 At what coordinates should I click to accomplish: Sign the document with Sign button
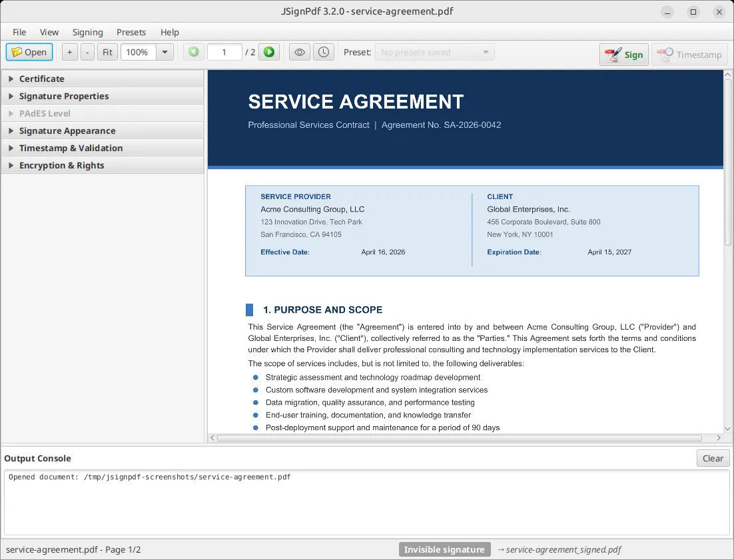[624, 55]
